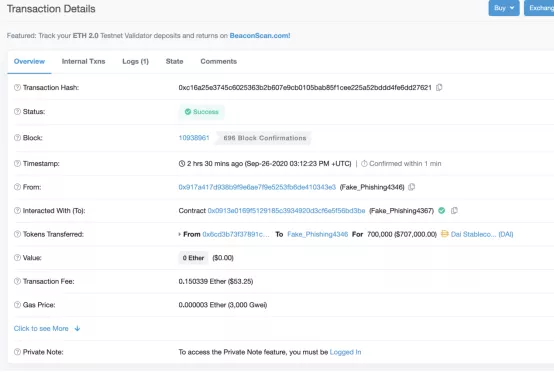The image size is (554, 372).
Task: Click the green verified contract checkmark
Action: [442, 211]
